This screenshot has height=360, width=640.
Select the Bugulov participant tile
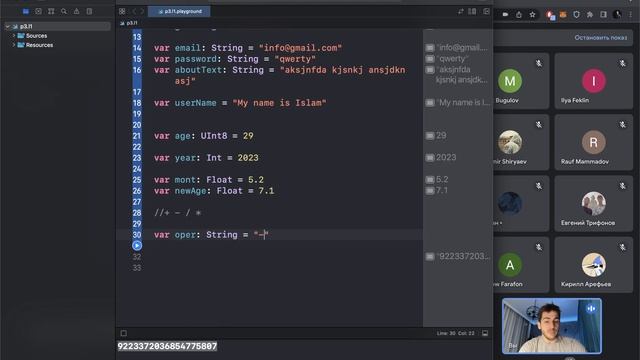(521, 81)
